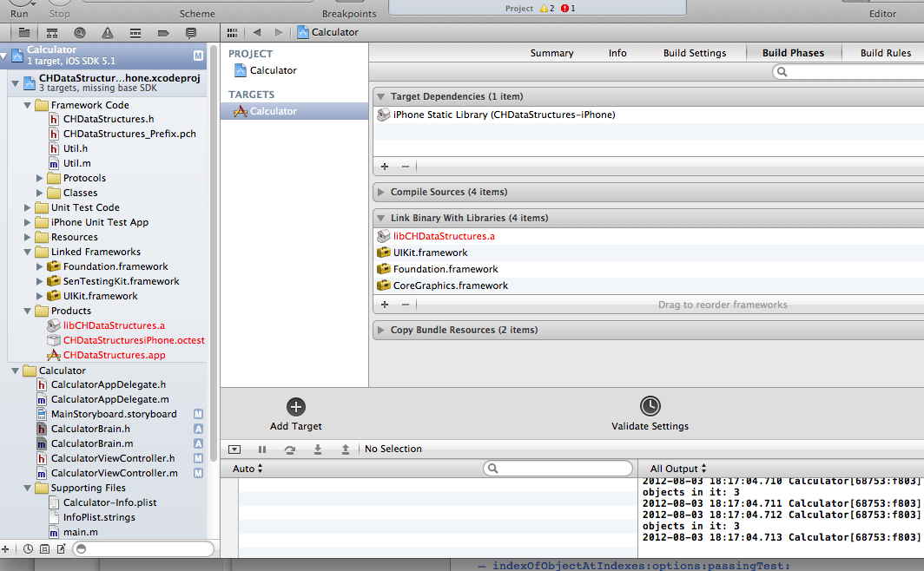Collapse the Products group

(x=27, y=311)
